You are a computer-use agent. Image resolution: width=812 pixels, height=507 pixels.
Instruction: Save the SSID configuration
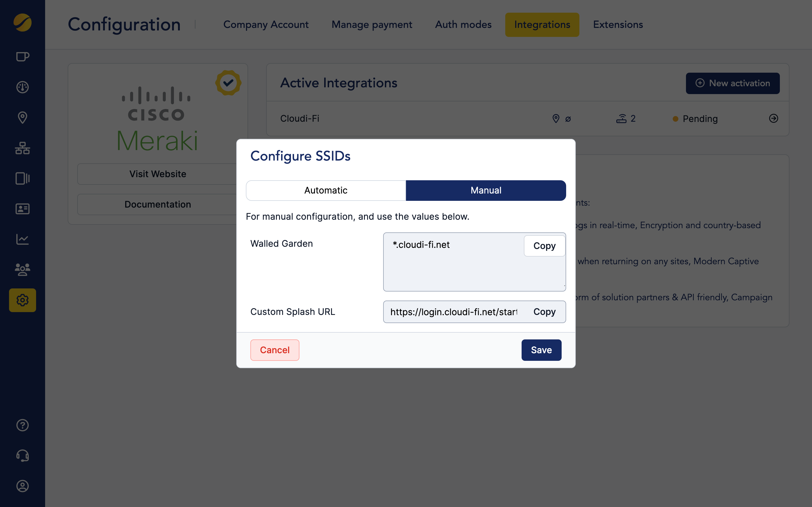pos(541,350)
